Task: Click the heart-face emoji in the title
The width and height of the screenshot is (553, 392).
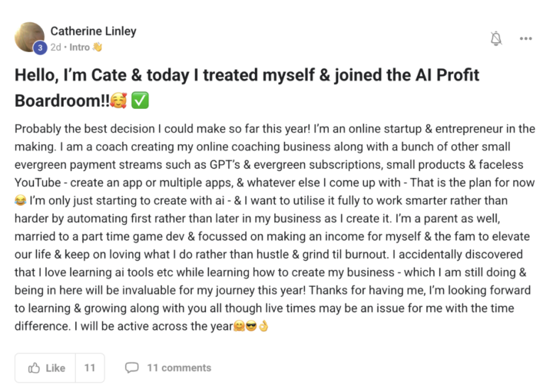Action: pos(118,100)
